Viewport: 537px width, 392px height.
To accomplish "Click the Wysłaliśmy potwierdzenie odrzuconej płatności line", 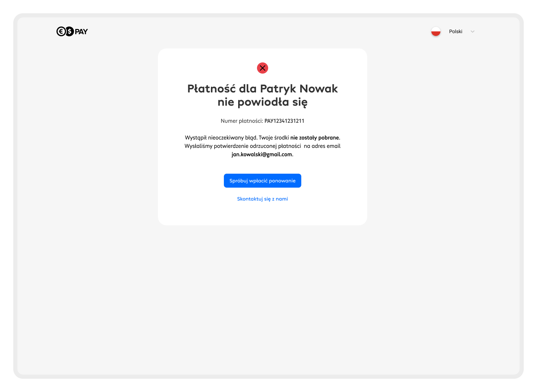I will 243,146.
